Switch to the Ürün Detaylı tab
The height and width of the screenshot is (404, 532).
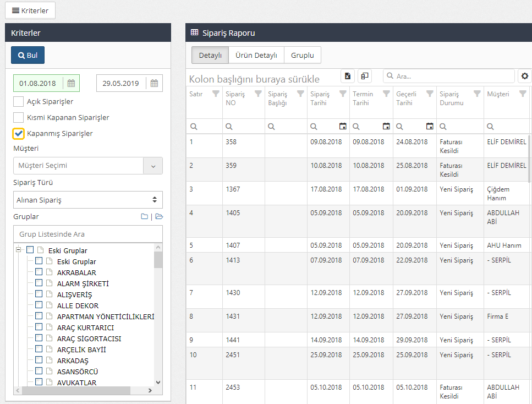(x=256, y=55)
